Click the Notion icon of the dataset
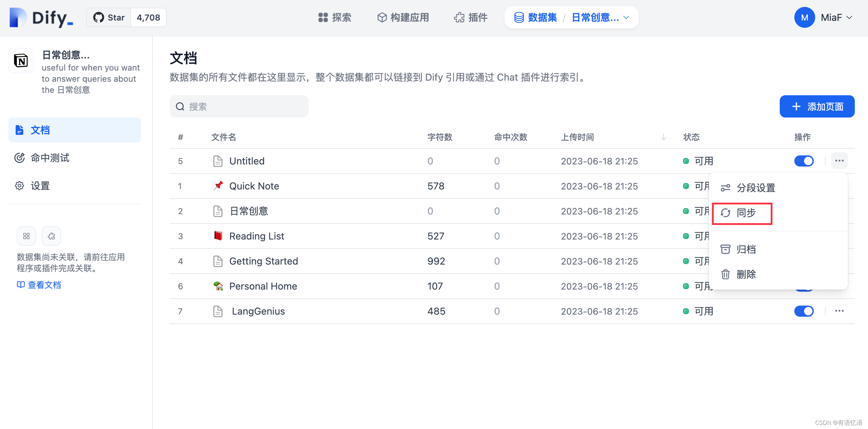 [21, 61]
